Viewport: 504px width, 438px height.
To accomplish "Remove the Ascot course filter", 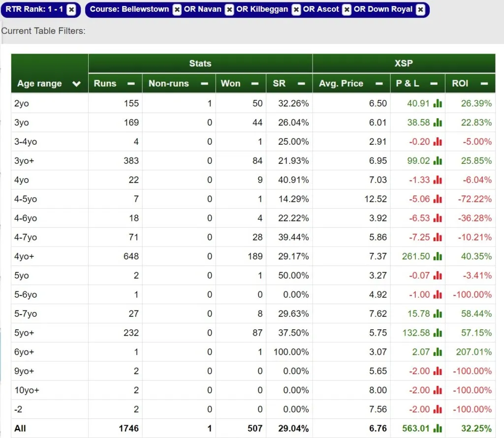I will click(346, 10).
